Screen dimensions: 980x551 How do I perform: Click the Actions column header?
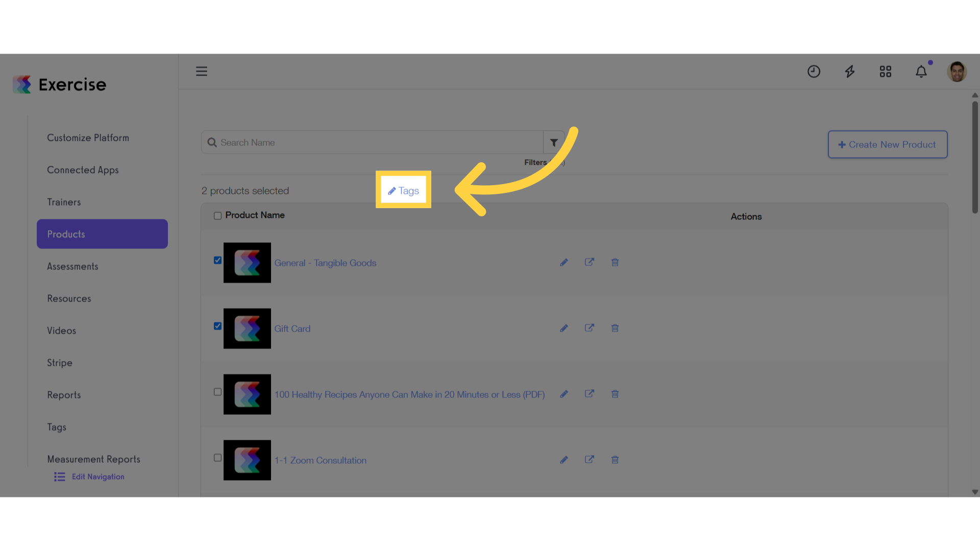click(x=746, y=216)
